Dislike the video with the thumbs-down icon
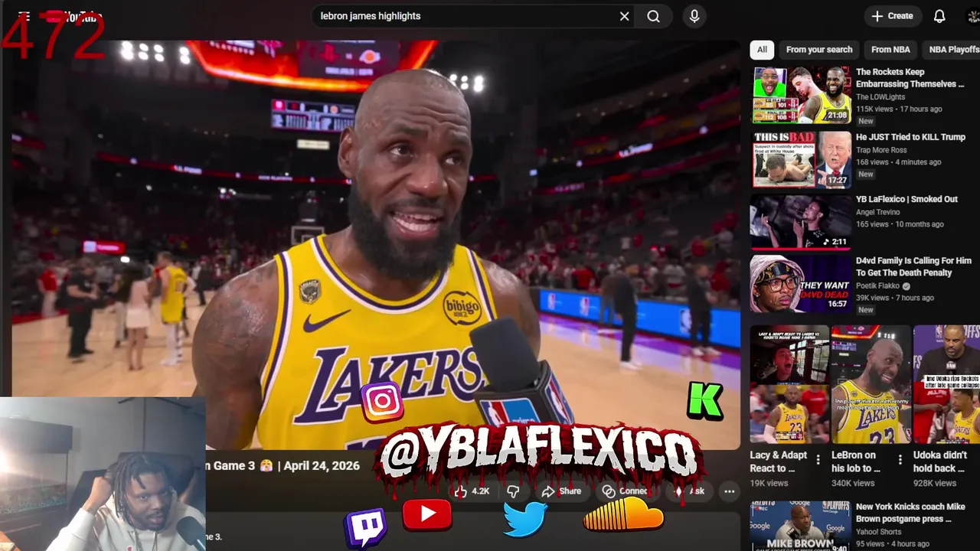The height and width of the screenshot is (551, 980). tap(514, 491)
